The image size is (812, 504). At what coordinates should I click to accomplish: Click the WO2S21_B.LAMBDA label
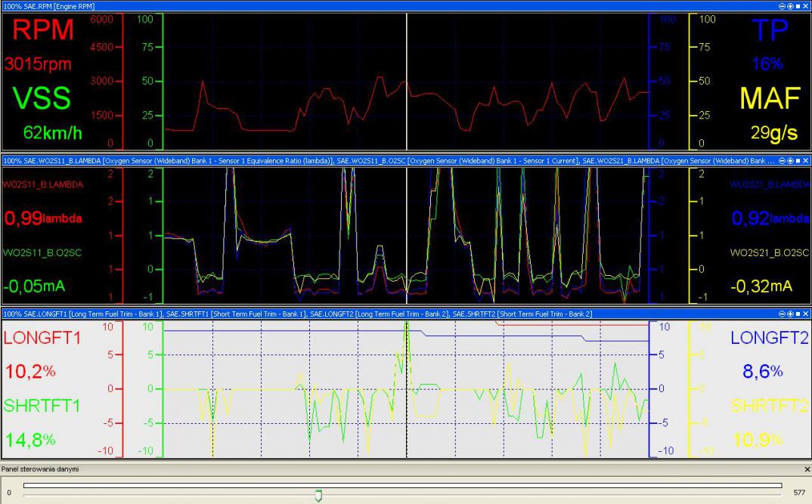click(770, 184)
